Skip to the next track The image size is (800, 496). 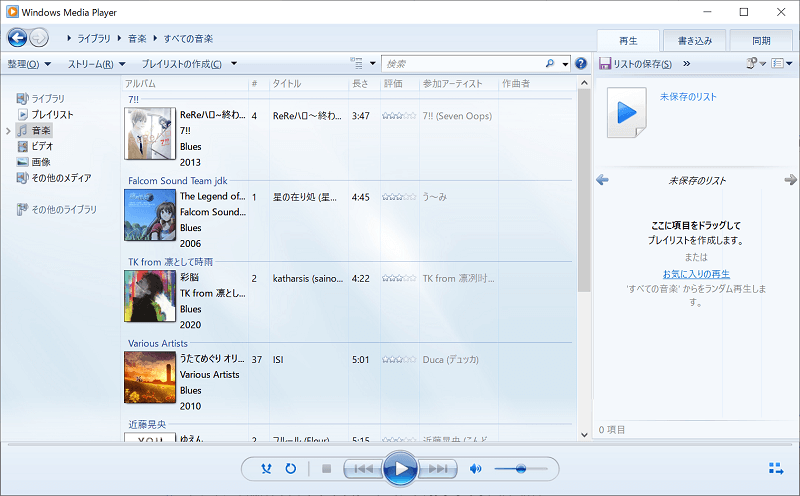(x=438, y=468)
